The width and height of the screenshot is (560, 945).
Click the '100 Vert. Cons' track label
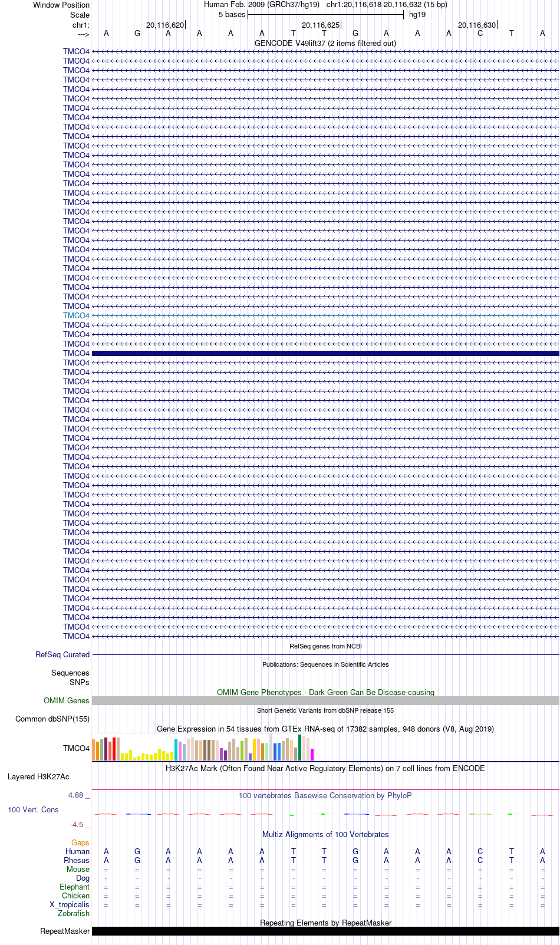33,810
